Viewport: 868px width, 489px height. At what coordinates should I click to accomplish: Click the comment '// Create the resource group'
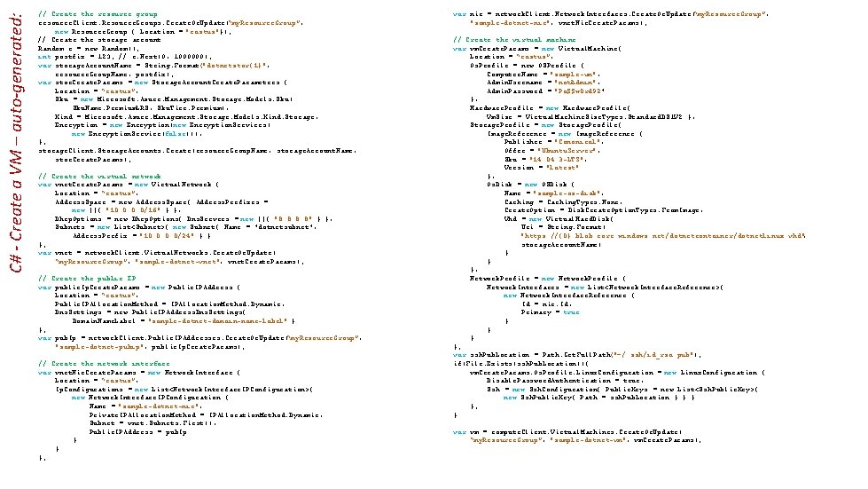[98, 14]
